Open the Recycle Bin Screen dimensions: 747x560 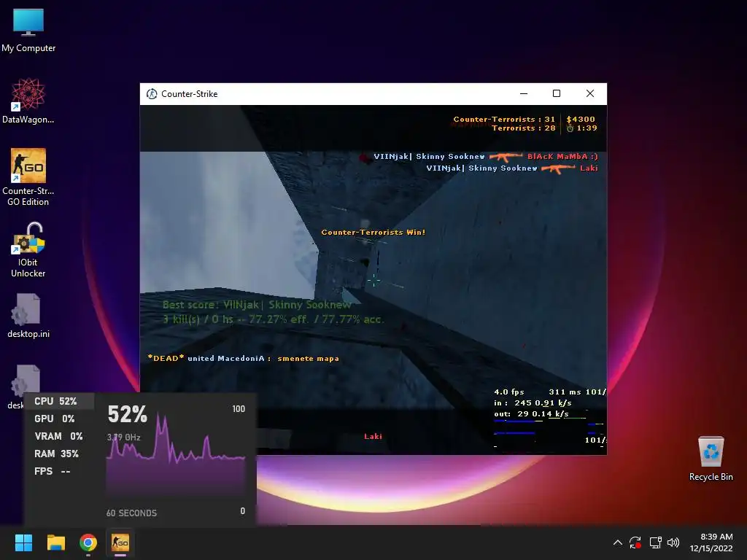click(x=711, y=459)
